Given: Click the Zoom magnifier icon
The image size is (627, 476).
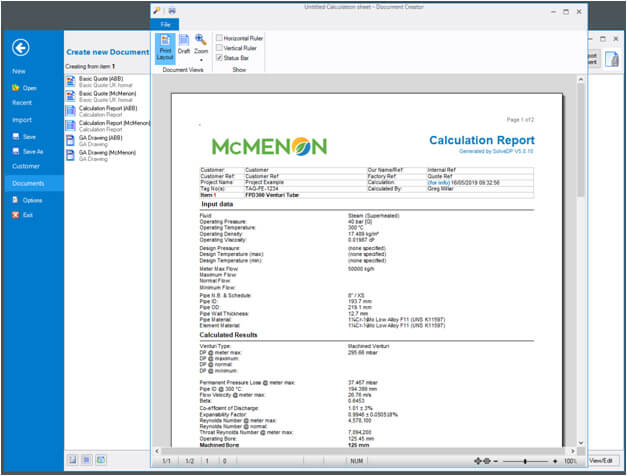Looking at the screenshot, I should coord(201,40).
